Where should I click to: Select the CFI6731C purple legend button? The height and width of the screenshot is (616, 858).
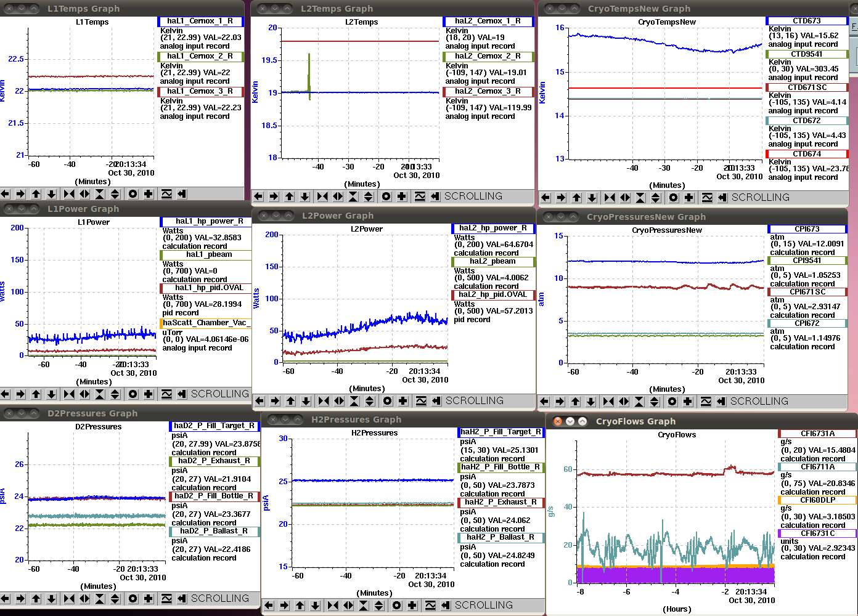pos(817,534)
